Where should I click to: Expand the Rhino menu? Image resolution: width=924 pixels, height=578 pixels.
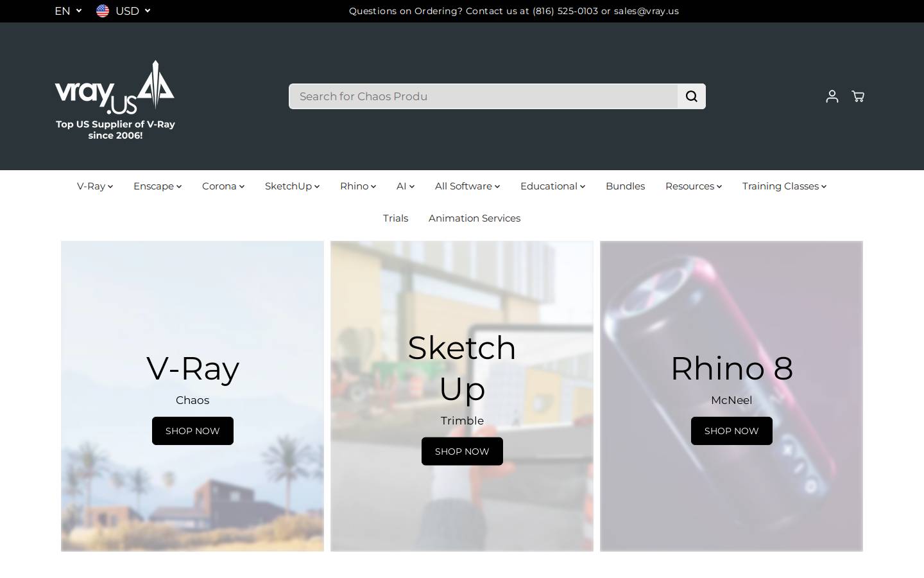coord(358,186)
